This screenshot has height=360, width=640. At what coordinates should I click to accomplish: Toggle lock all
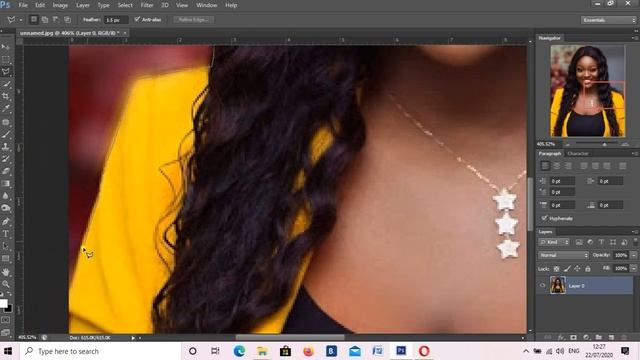(588, 269)
